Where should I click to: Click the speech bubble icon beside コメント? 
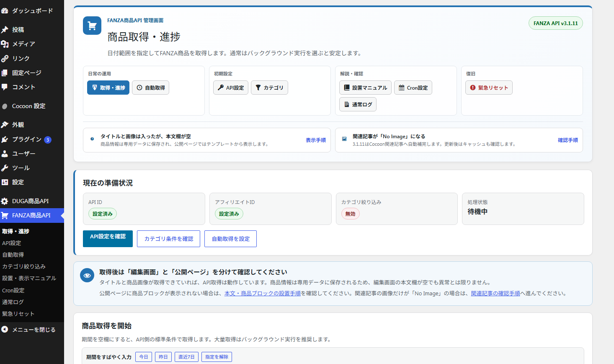(x=5, y=87)
